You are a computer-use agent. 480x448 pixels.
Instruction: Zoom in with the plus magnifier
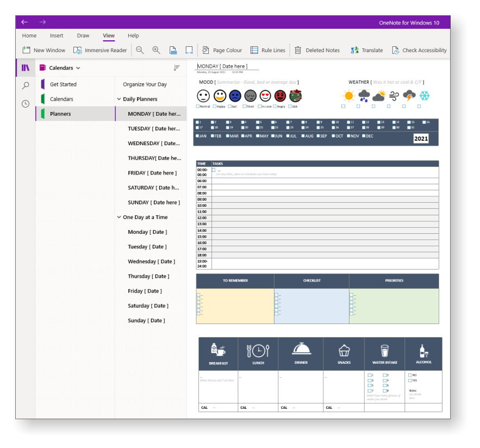[x=156, y=50]
